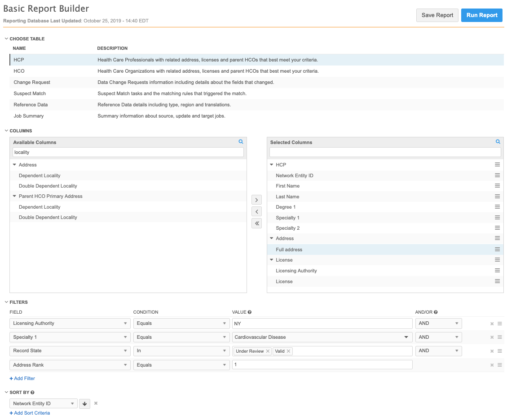Toggle the sort direction arrow for Network Entity ID
Screen dimensions: 507x420
click(84, 404)
